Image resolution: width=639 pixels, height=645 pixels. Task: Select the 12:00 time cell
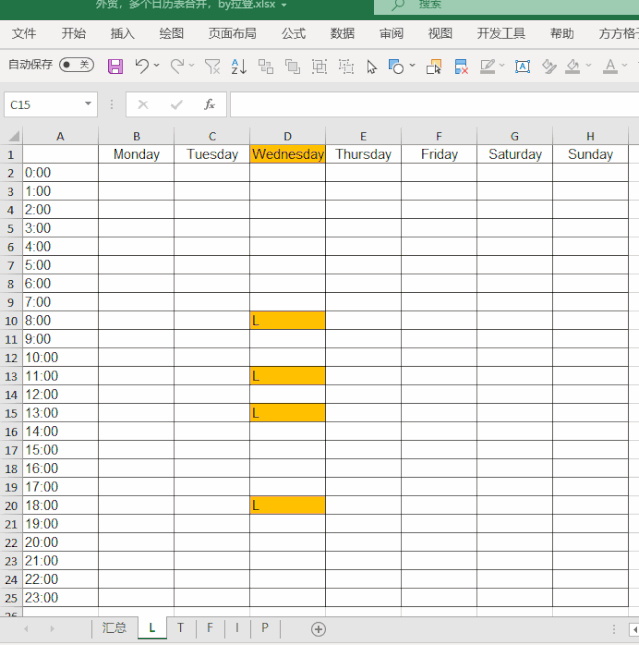point(60,394)
